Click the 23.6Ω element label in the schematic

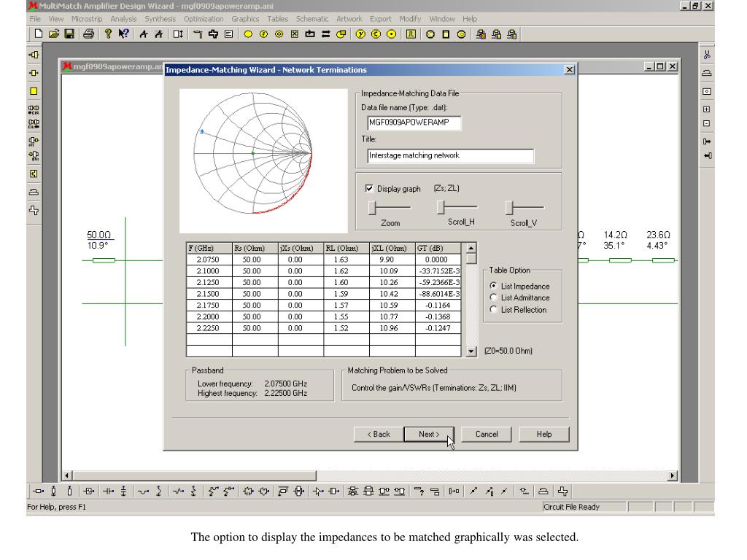[x=658, y=235]
